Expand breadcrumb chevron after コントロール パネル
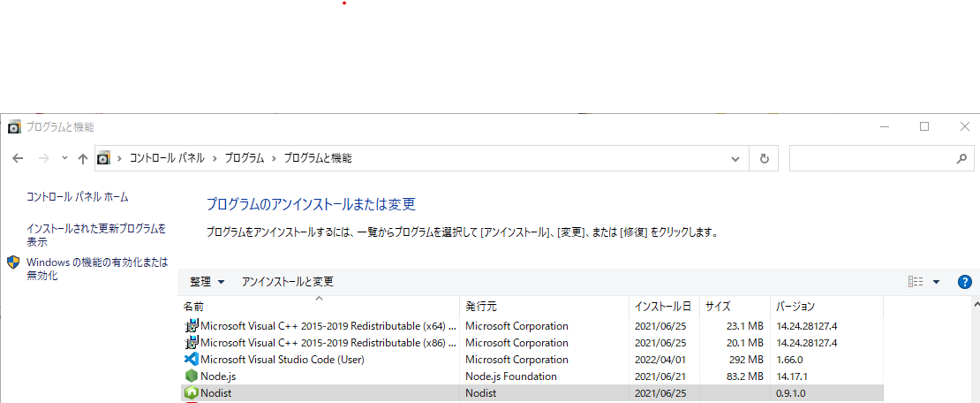 (215, 159)
